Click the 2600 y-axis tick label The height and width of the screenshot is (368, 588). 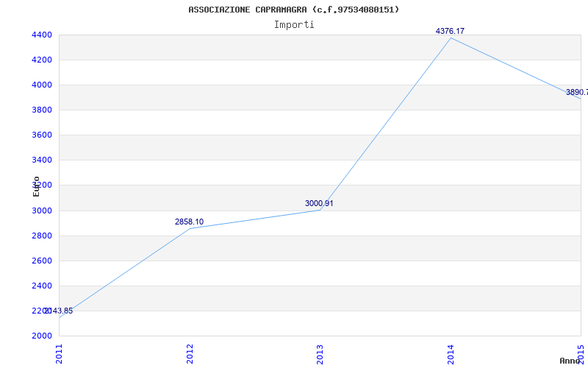point(42,261)
